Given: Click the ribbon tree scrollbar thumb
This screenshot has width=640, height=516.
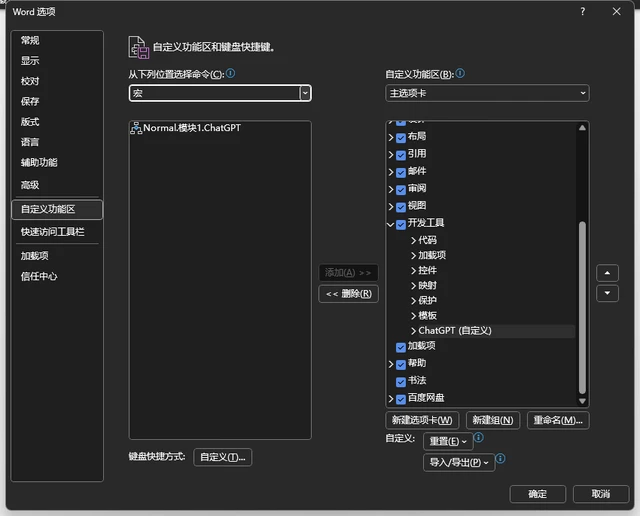Looking at the screenshot, I should coord(582,307).
